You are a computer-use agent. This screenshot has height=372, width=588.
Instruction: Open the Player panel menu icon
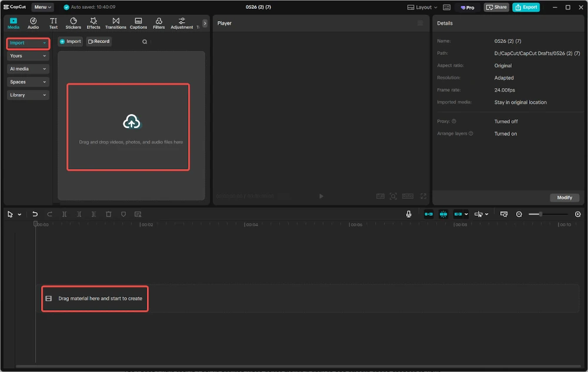point(420,24)
